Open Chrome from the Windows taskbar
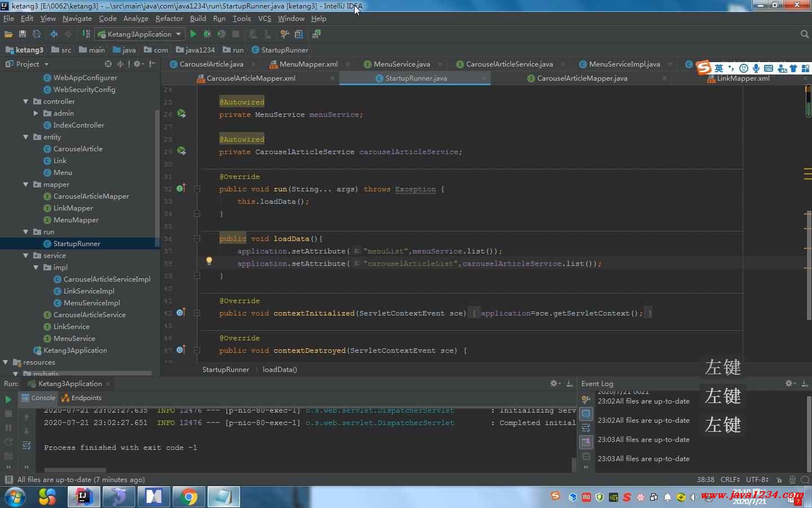 pos(189,497)
